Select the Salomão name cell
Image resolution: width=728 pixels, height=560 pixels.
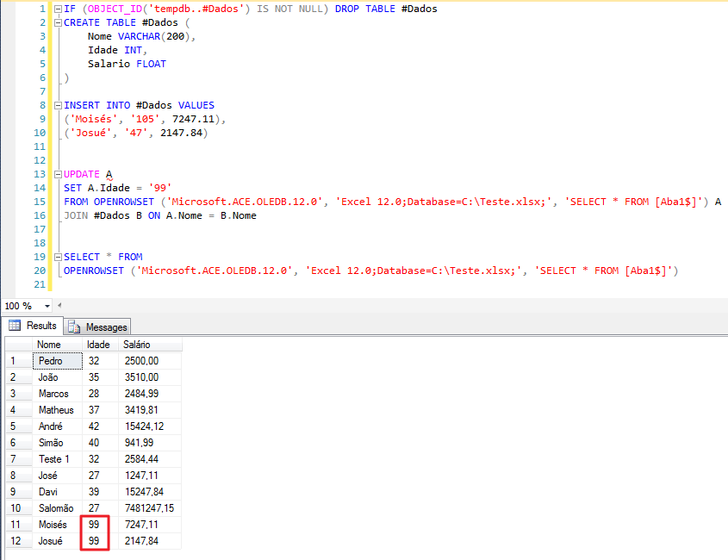[57, 508]
